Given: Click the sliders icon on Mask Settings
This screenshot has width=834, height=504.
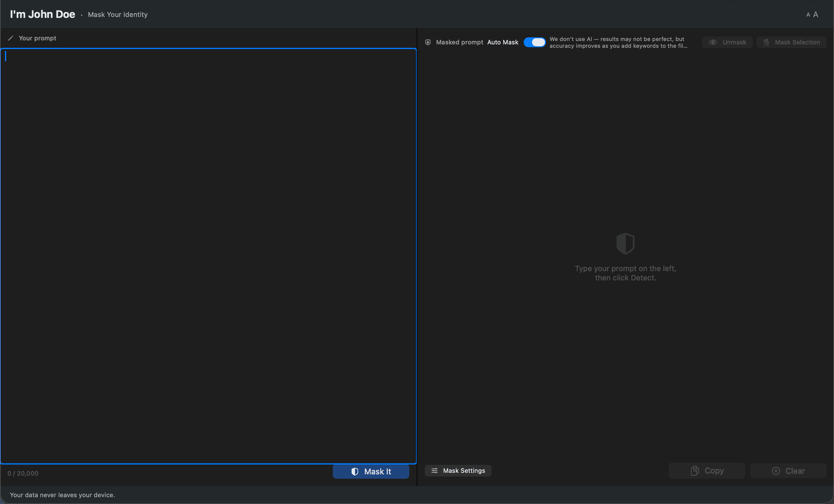Looking at the screenshot, I should pyautogui.click(x=435, y=470).
